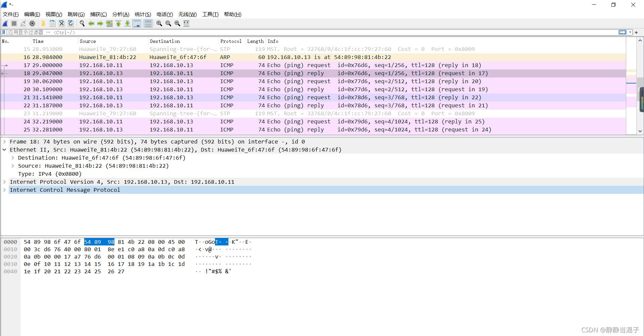Click packet list scrollbar up arrow
644x336 pixels.
[640, 41]
